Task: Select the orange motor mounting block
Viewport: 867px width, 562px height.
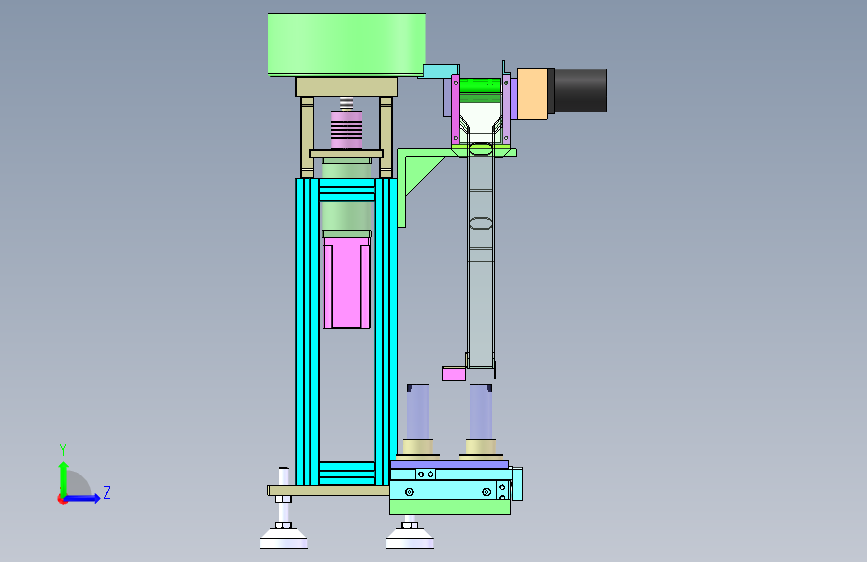Action: 532,93
